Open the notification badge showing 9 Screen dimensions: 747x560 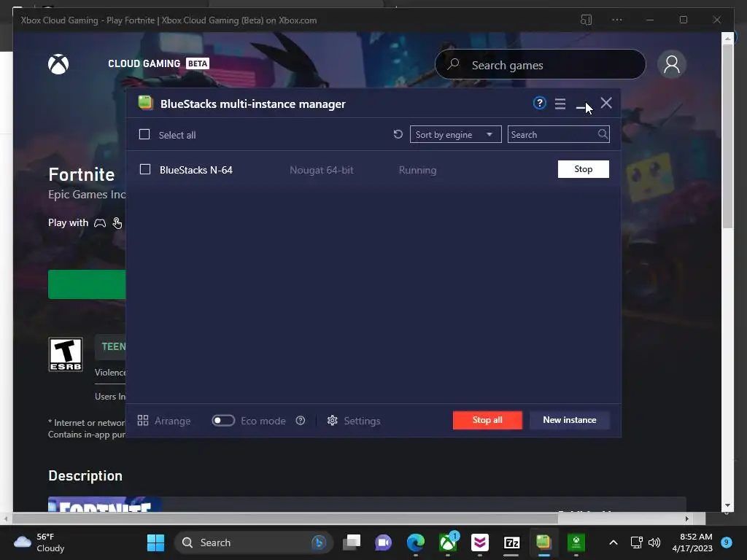(726, 542)
